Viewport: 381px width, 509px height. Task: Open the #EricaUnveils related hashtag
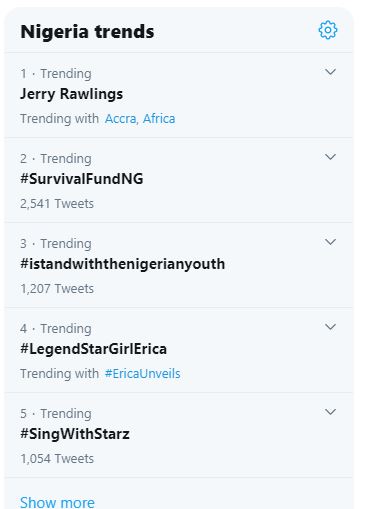142,374
